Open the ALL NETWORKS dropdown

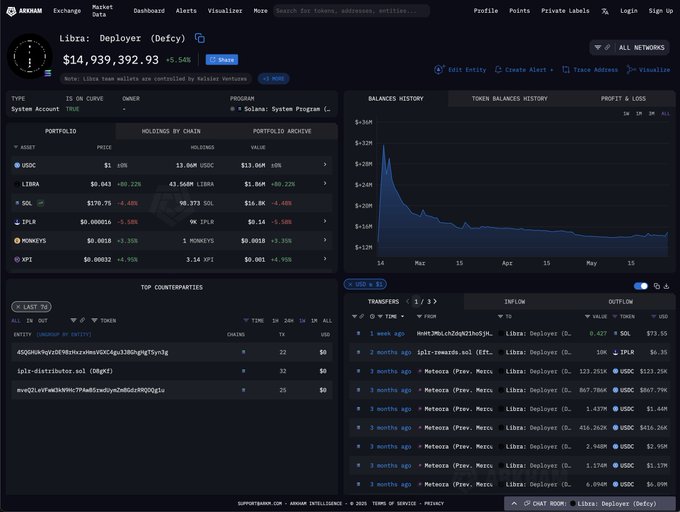tap(629, 47)
